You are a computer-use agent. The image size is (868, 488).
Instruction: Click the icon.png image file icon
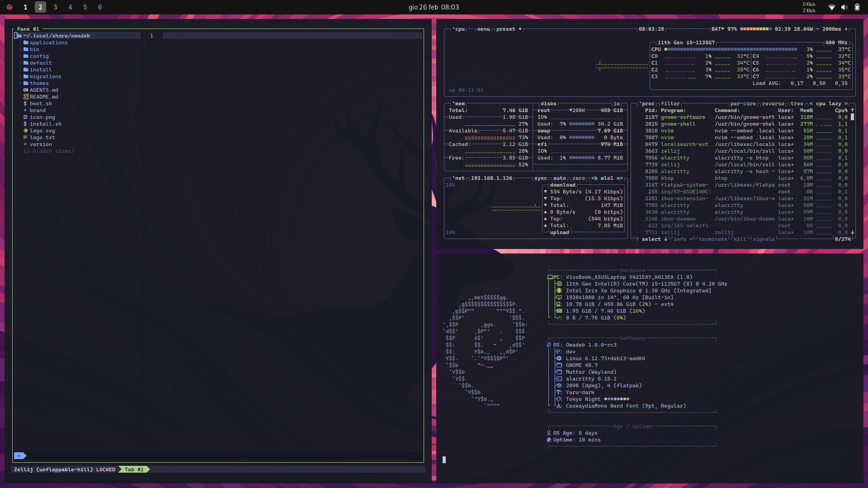tap(25, 117)
